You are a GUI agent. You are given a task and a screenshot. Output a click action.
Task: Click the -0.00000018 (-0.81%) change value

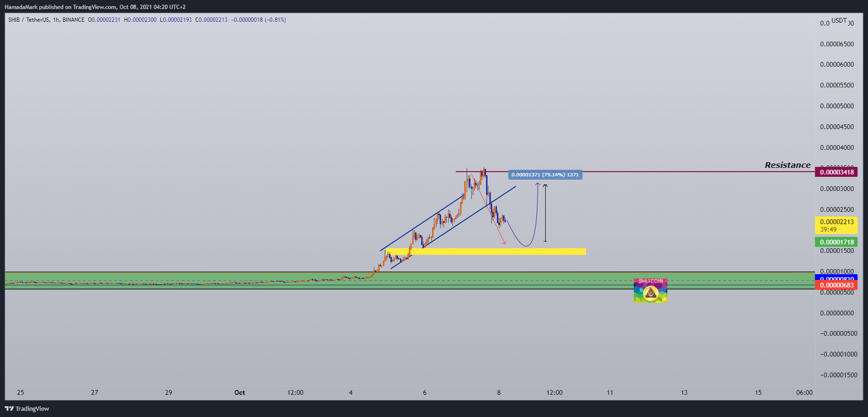click(258, 20)
